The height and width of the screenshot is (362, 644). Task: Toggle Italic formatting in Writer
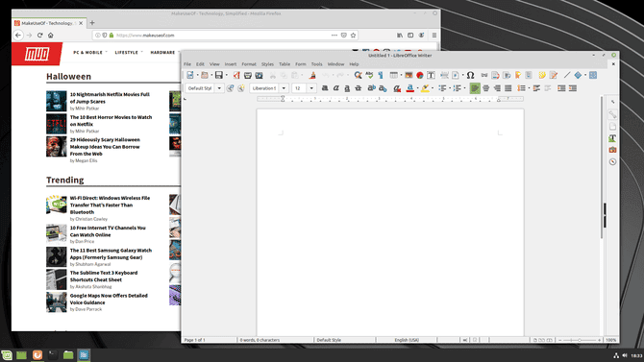(x=336, y=88)
